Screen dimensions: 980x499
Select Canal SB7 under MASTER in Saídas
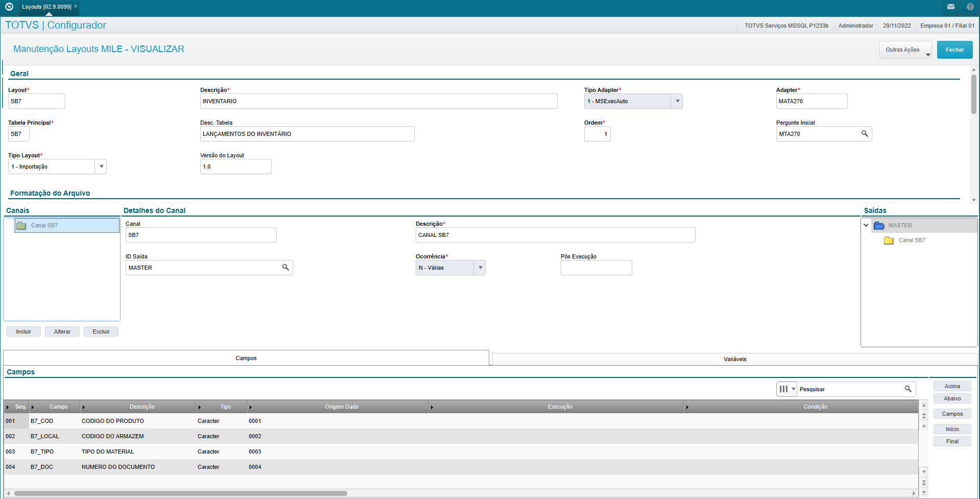(x=912, y=240)
